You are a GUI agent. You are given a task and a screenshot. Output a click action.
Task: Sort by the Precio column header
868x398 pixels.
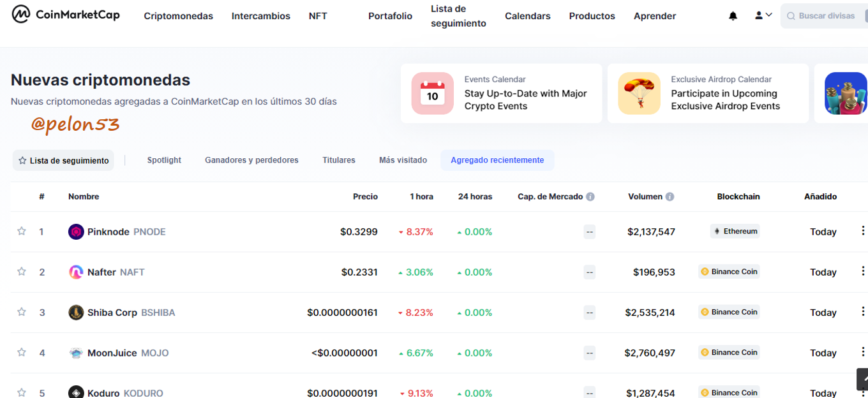[x=365, y=196]
